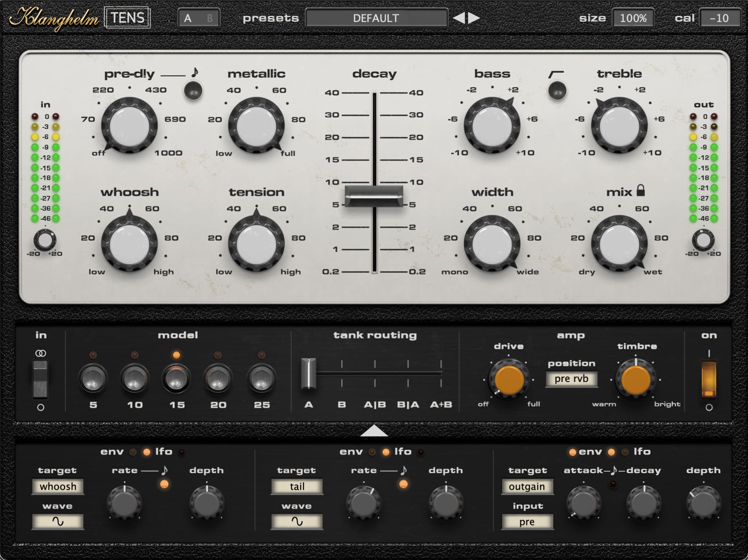The width and height of the screenshot is (748, 560).
Task: Select spring model 15 button
Action: click(176, 379)
